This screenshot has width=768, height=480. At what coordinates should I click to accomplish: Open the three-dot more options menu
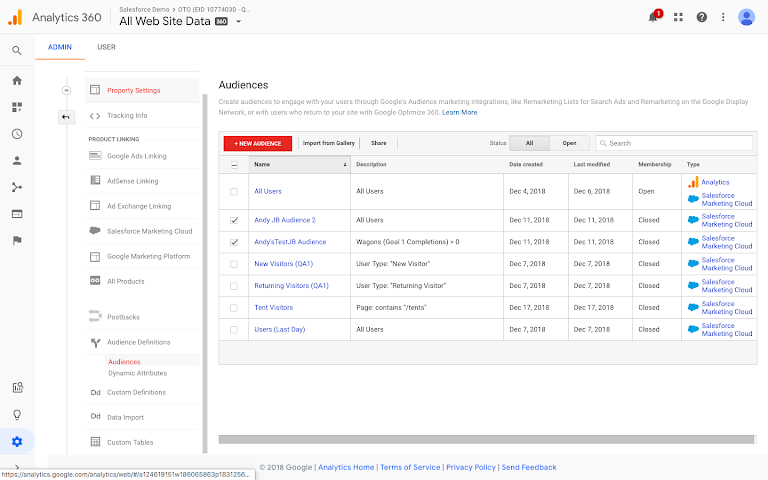coord(723,17)
